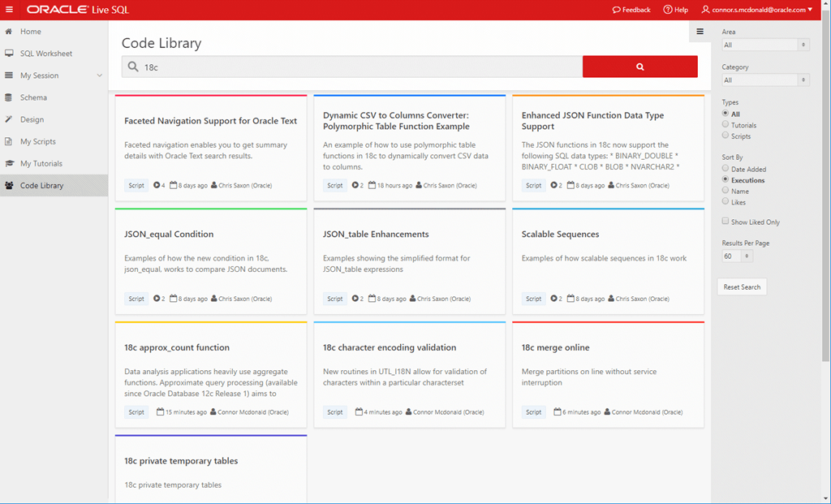Open My Scripts in the sidebar
This screenshot has width=831, height=504.
coord(54,141)
